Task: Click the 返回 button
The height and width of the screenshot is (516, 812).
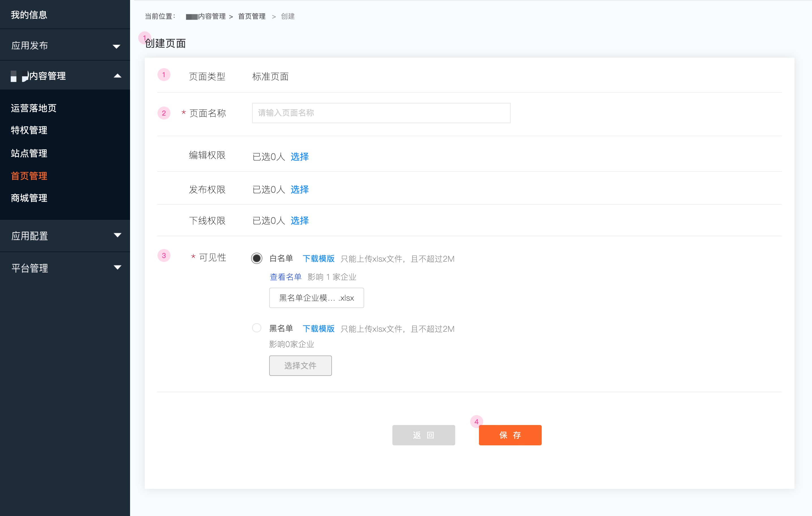Action: 424,435
